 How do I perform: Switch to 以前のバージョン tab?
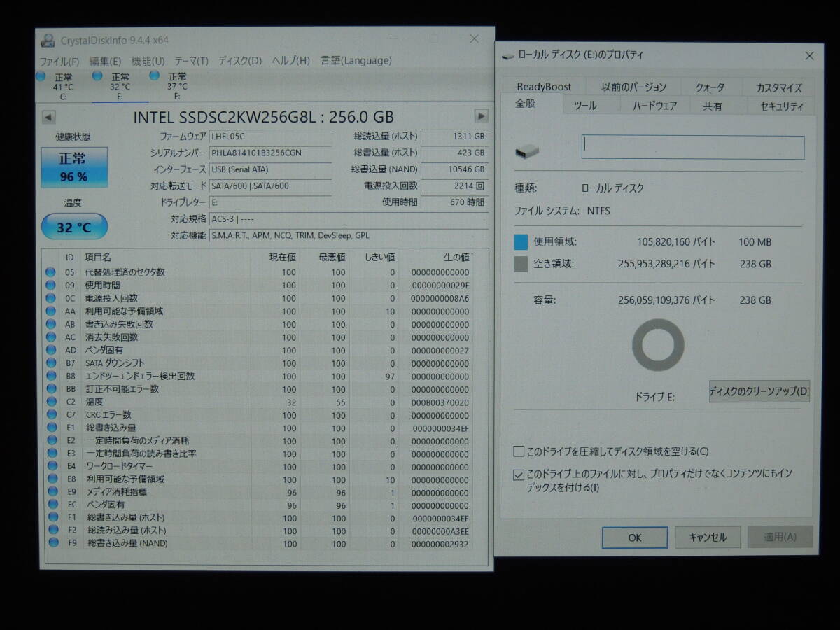[634, 87]
